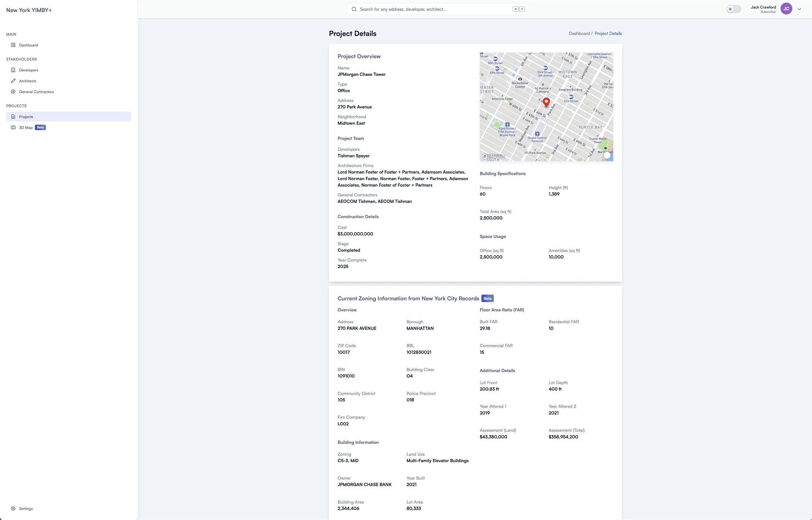Click the purple JC avatar icon
812x520 pixels.
coord(786,8)
